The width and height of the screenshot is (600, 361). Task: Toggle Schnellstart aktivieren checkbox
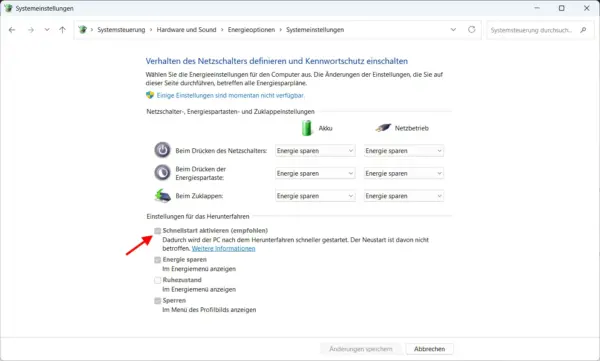point(157,230)
